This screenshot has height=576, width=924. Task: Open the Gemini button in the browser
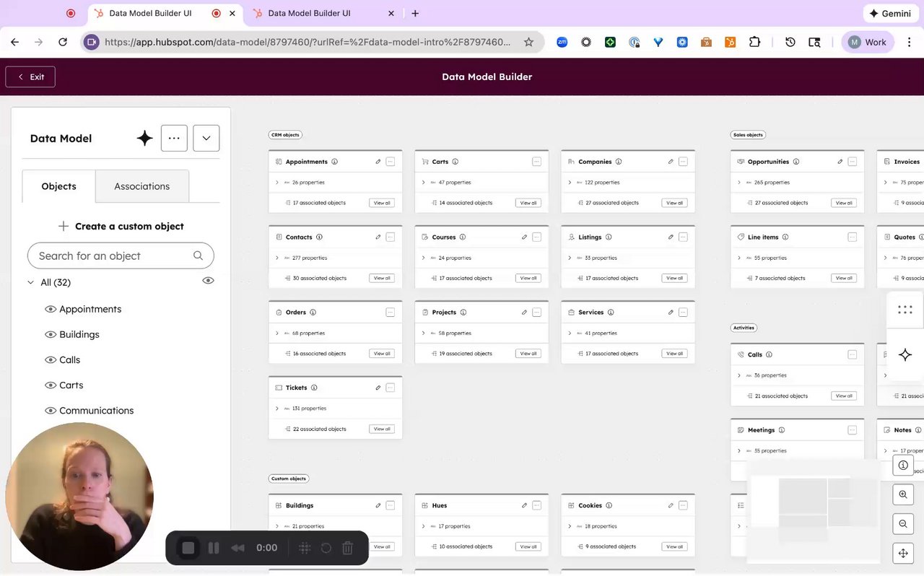coord(890,13)
